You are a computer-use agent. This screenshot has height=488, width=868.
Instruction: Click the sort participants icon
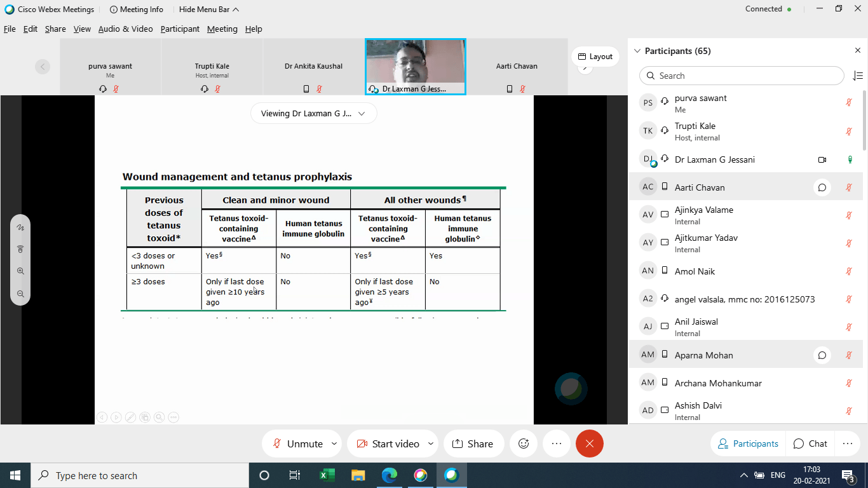[x=857, y=76]
